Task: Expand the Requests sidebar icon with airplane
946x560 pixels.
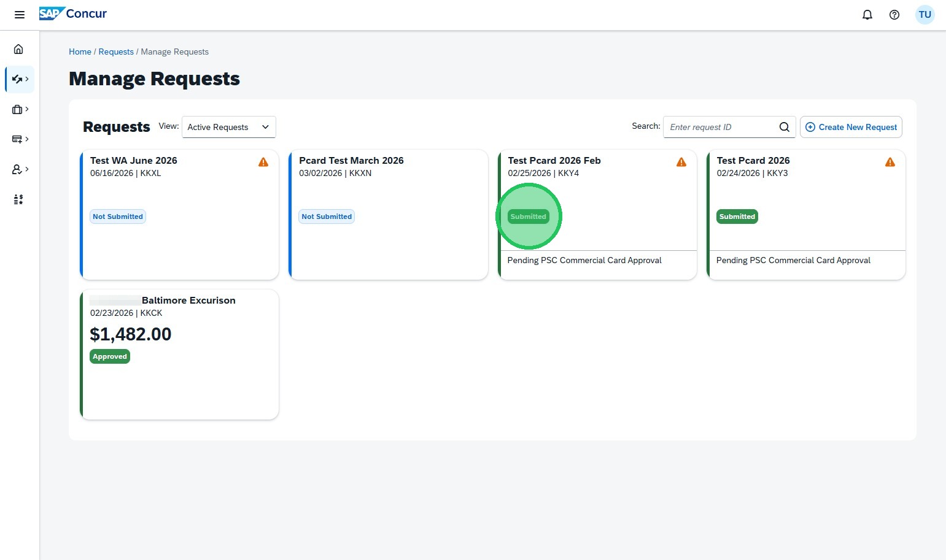Action: coord(20,79)
